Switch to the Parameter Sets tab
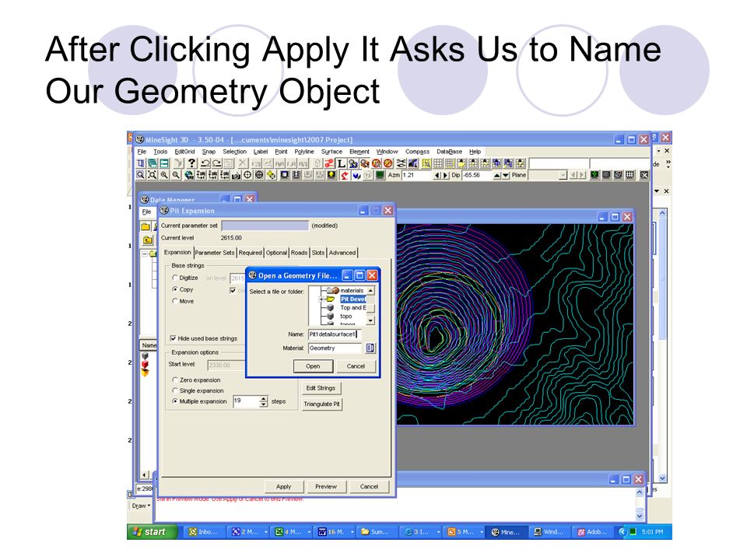Image resolution: width=747 pixels, height=560 pixels. tap(215, 253)
